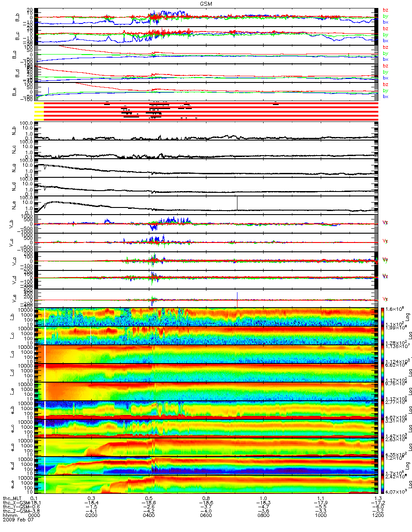Screen dimensions: 412x532
Task: Click the green by legend of B_b
Action: coord(385,16)
